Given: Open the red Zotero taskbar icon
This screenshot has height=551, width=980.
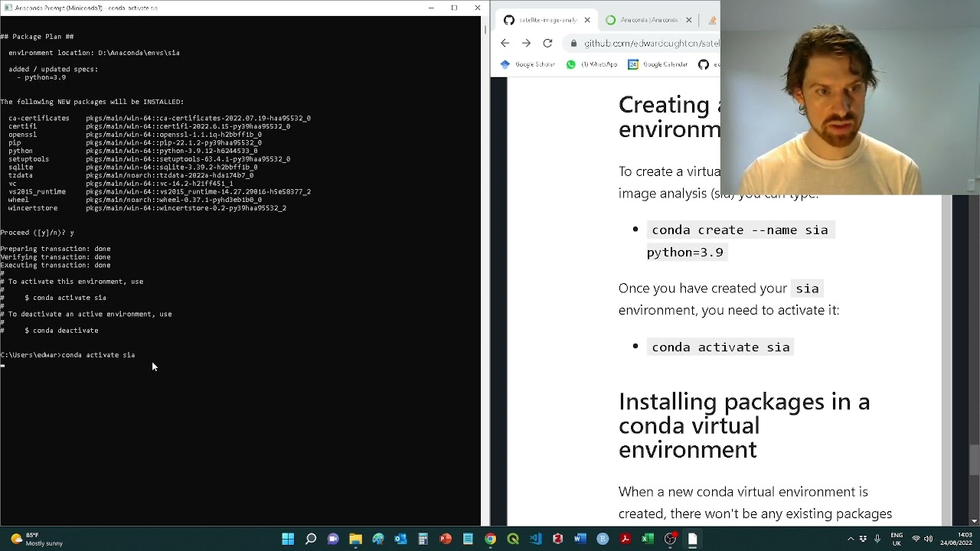Looking at the screenshot, I should (x=557, y=539).
